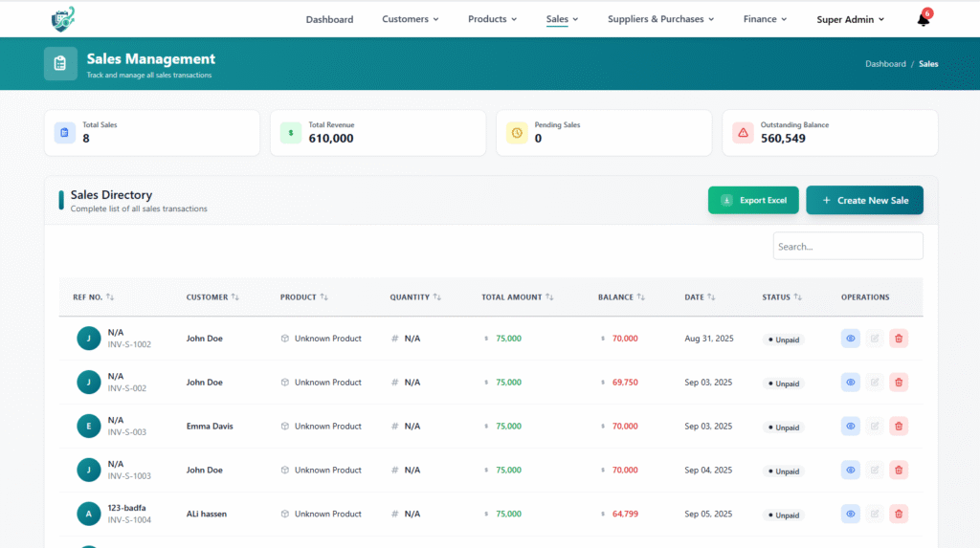Edit the INV-S-002 sale using pencil icon
980x548 pixels.
point(874,383)
